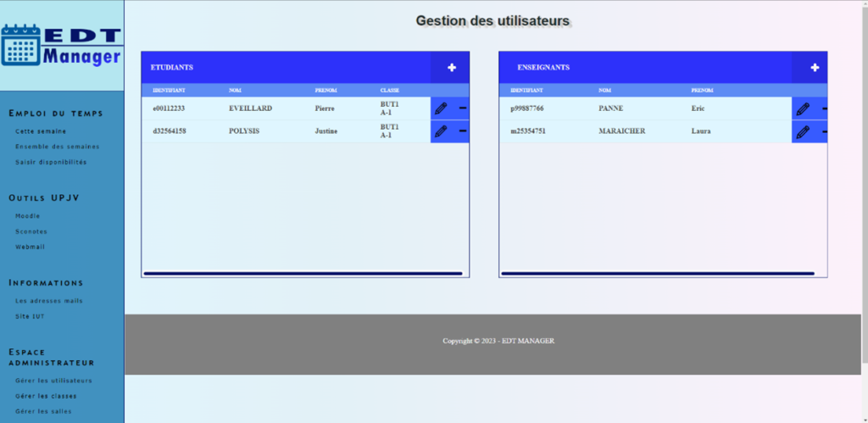The width and height of the screenshot is (868, 423).
Task: Click the PRENOM header in Etudiants table
Action: (325, 90)
